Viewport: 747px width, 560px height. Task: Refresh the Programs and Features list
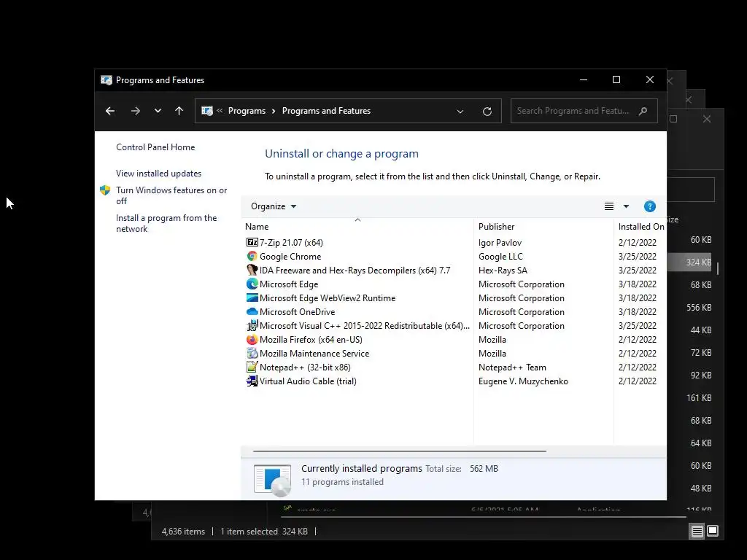(x=487, y=112)
